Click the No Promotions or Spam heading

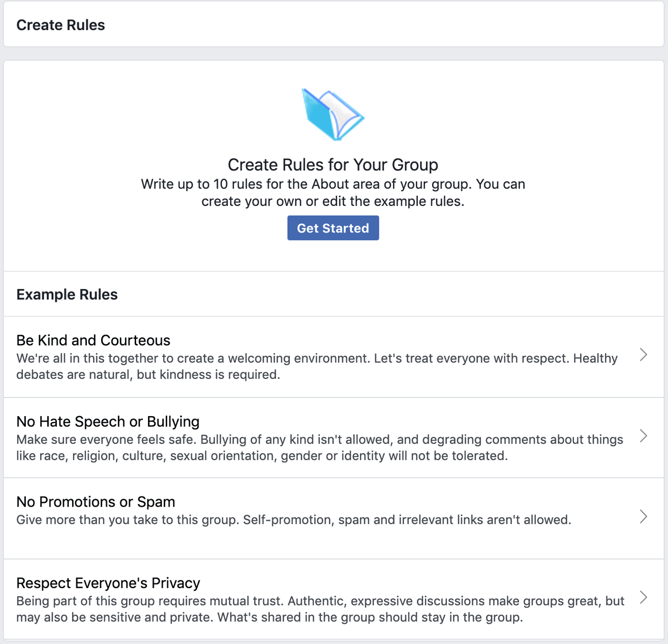click(96, 502)
